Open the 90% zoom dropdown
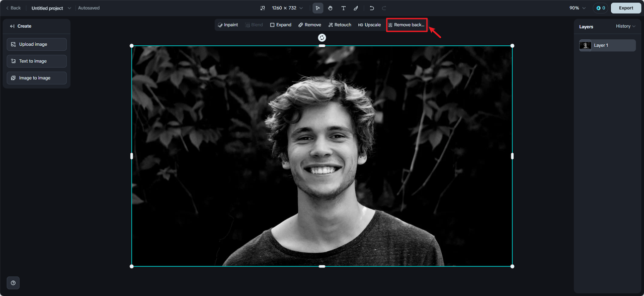 pos(578,8)
